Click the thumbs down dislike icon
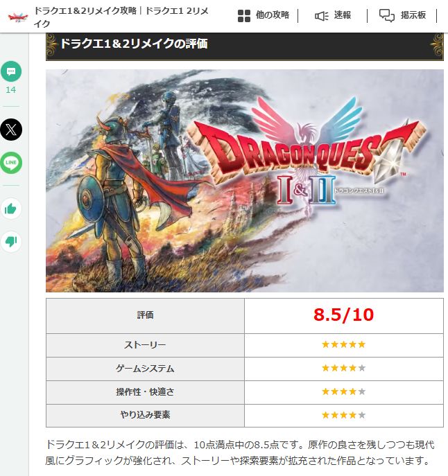 (11, 242)
